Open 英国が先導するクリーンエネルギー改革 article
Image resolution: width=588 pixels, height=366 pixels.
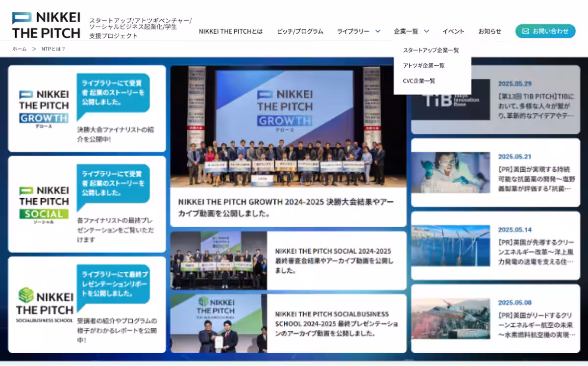(536, 252)
